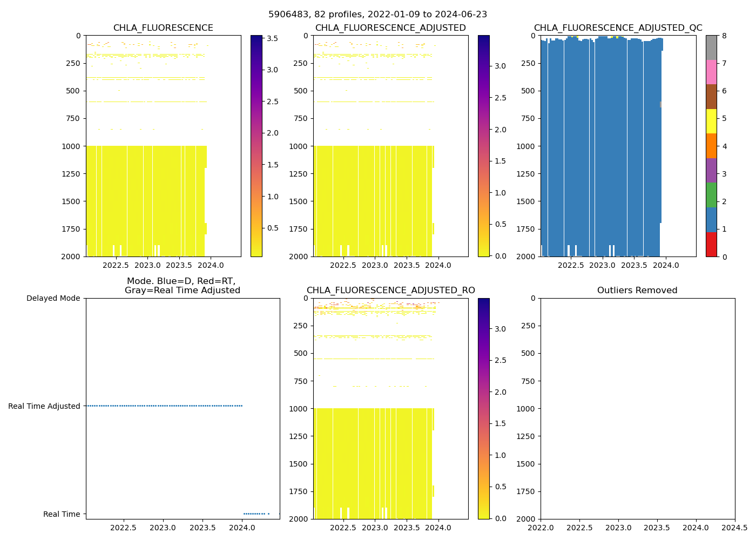
Task: Select the pink segment in QC colorbar
Action: click(x=711, y=72)
